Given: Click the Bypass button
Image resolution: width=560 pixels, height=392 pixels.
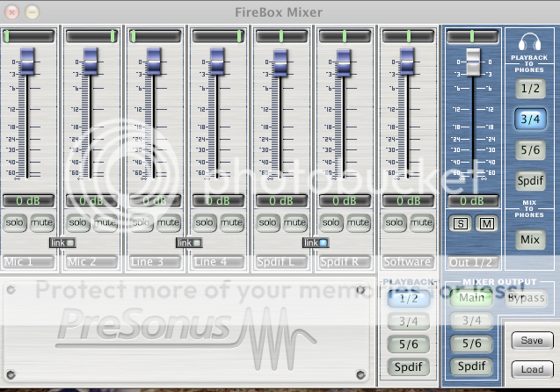Looking at the screenshot, I should tap(527, 298).
